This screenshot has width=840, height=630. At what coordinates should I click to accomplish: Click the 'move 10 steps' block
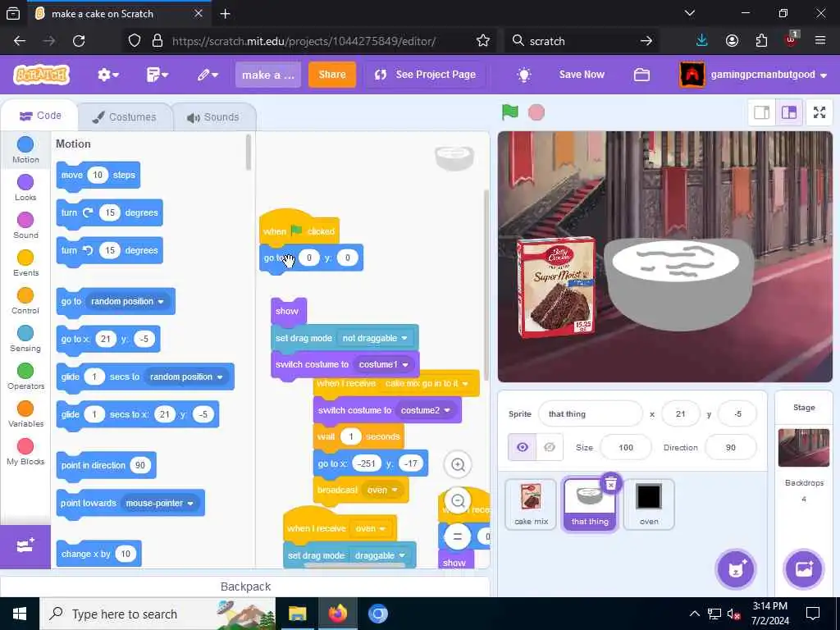pos(98,176)
